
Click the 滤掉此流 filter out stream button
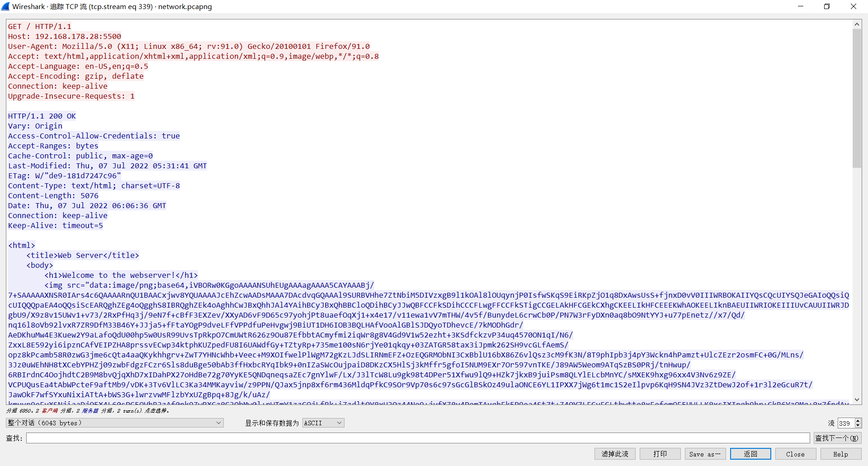click(615, 454)
